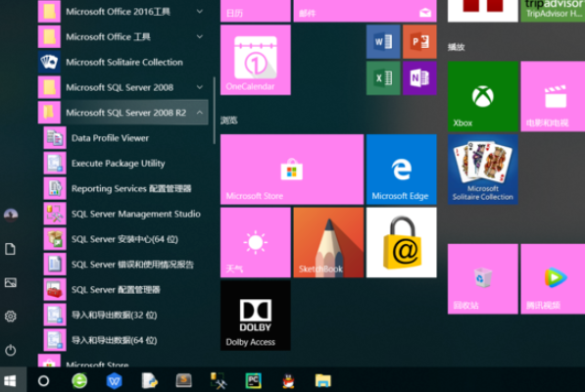Viewport: 585px width, 392px height.
Task: Open the OneCalendar tile
Action: [256, 60]
